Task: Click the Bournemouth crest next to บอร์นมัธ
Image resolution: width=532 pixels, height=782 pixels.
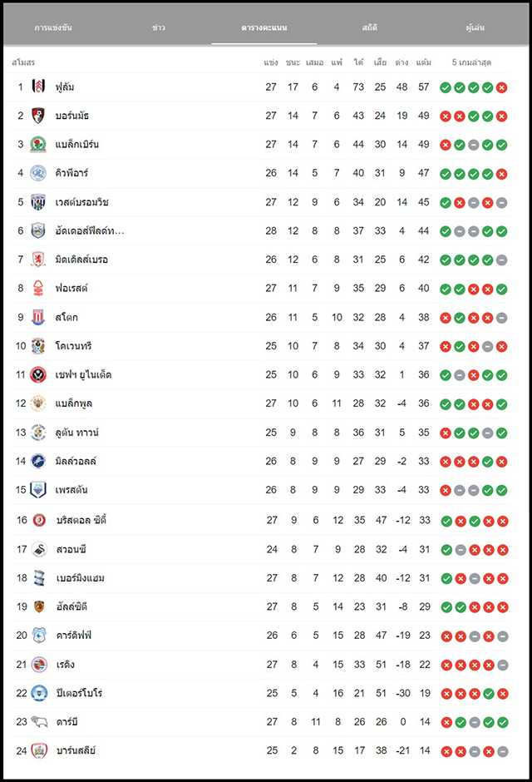Action: click(x=38, y=116)
